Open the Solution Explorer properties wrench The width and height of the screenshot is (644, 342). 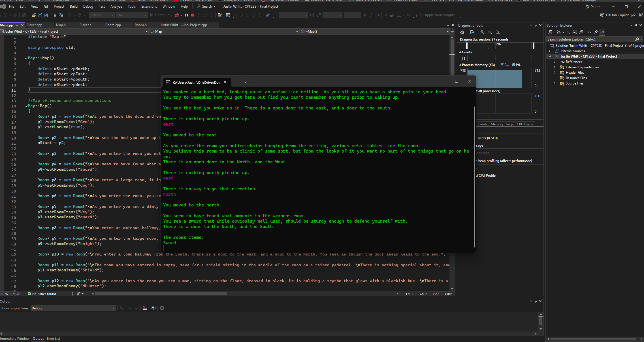pyautogui.click(x=596, y=32)
